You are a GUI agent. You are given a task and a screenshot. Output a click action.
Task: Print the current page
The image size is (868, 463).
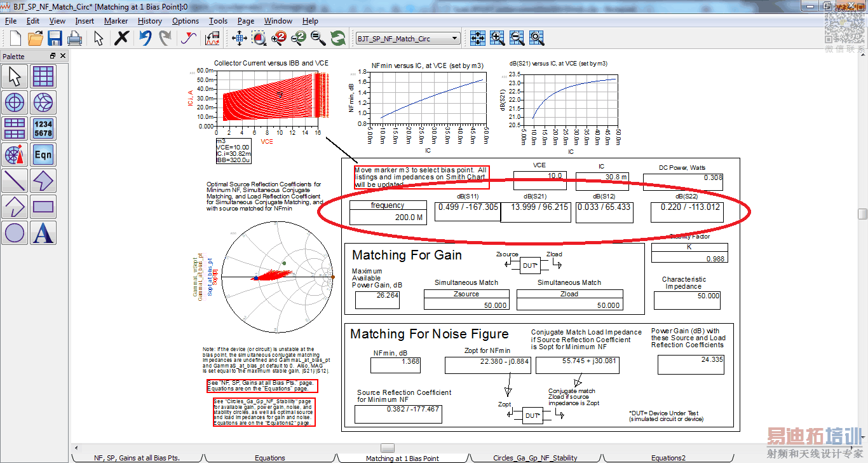[74, 38]
